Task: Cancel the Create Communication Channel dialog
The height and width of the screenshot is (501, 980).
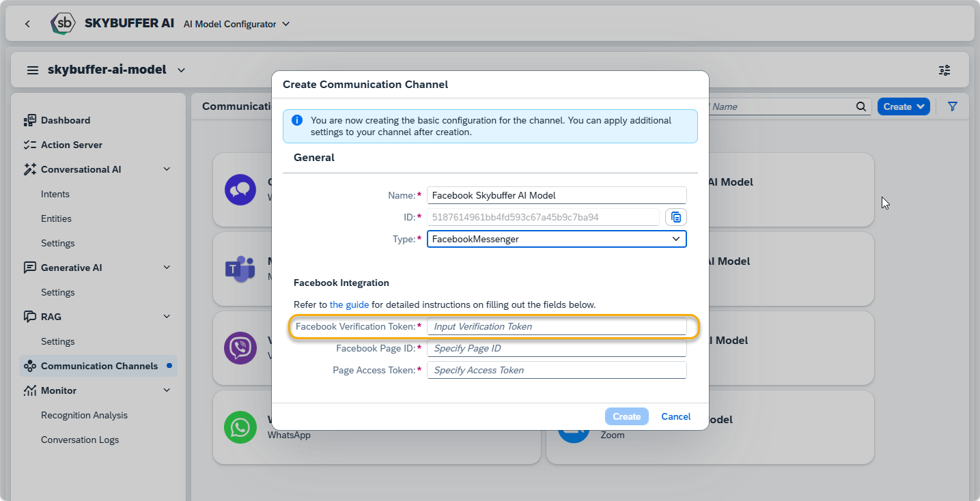Action: pos(676,416)
